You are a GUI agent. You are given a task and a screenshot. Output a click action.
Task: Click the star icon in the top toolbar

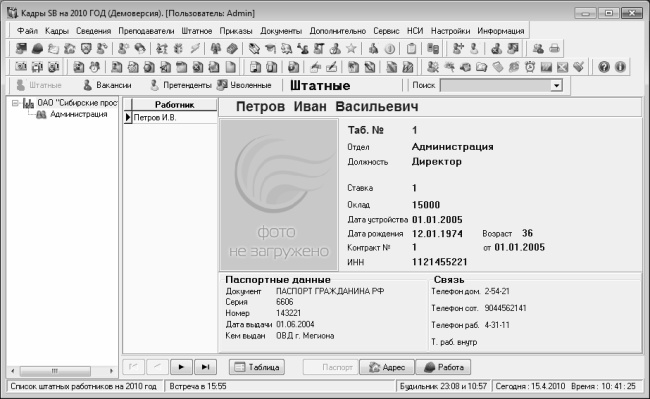351,48
